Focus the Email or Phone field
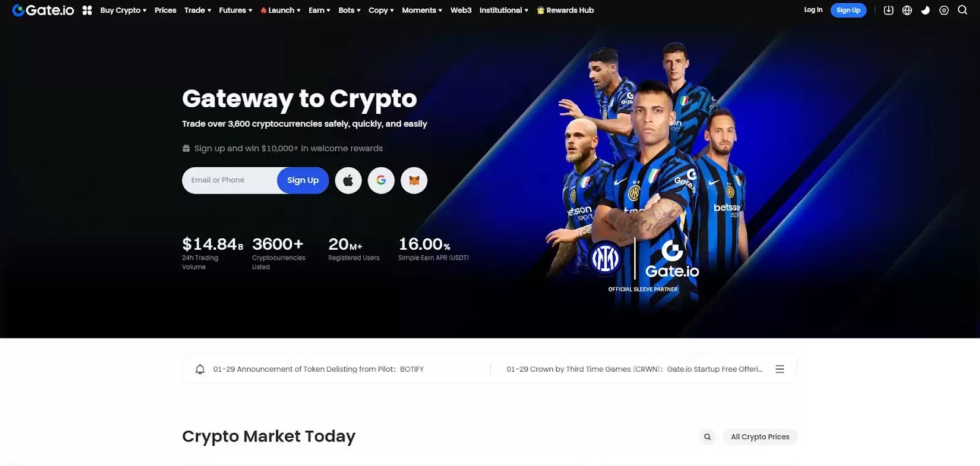Viewport: 980px width, 466px height. (x=230, y=181)
